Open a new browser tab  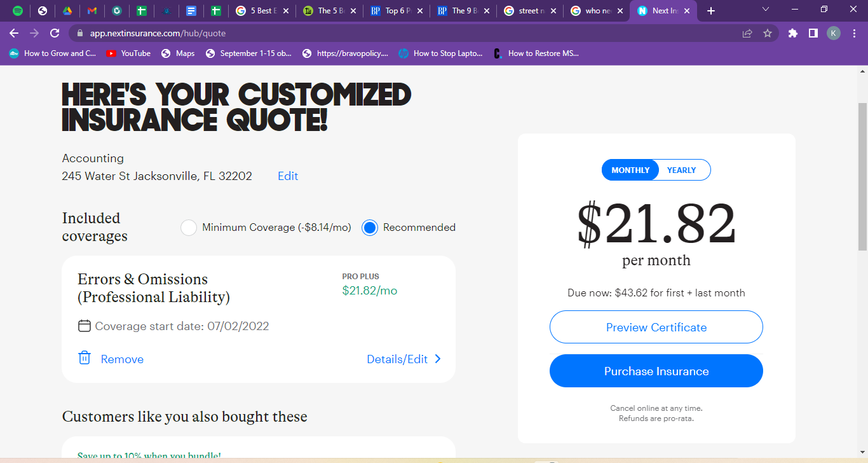click(711, 11)
